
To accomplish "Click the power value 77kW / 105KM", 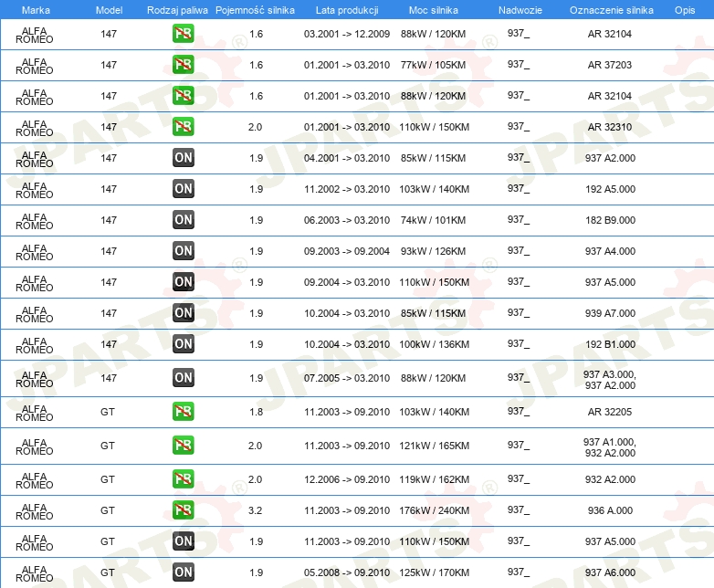I will point(433,65).
